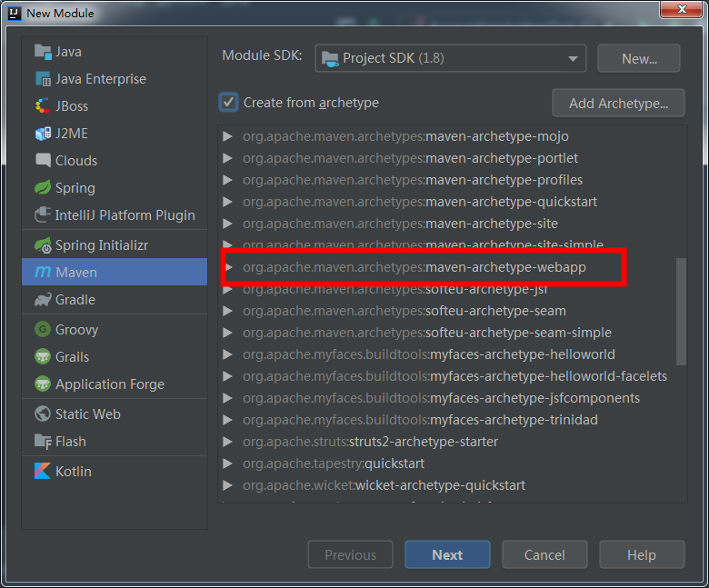
Task: Select maven-archetype-quickstart archetype
Action: tap(420, 202)
